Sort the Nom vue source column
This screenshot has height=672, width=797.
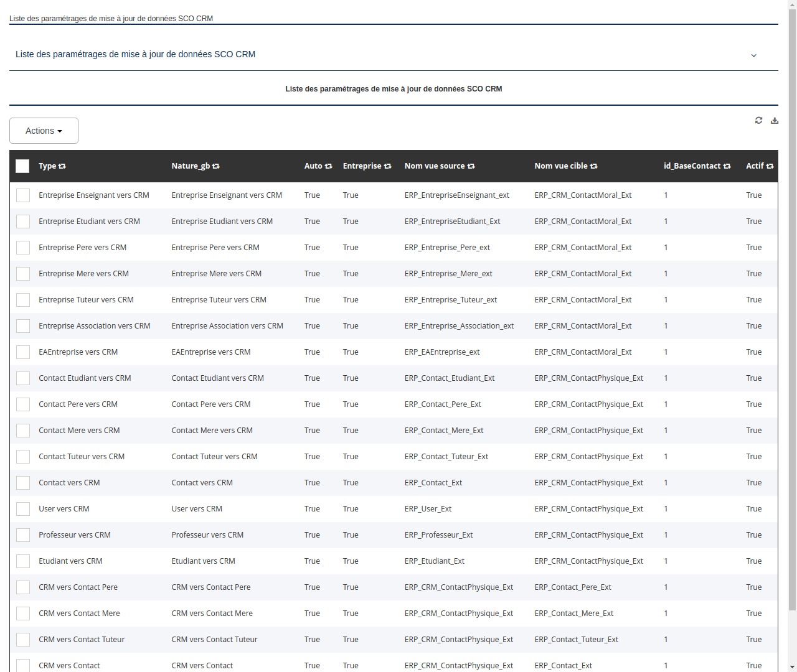click(x=471, y=166)
